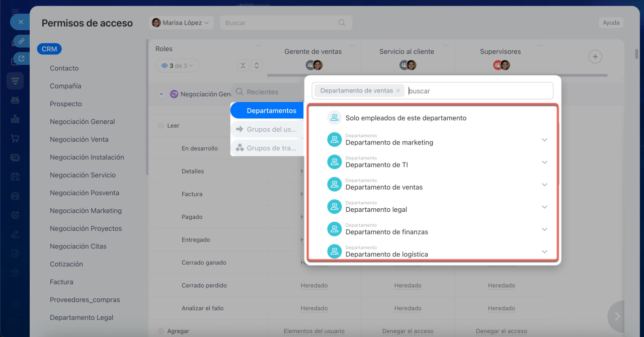Screen dimensions: 644x337
Task: Click the collapse all rows icon
Action: [243, 66]
